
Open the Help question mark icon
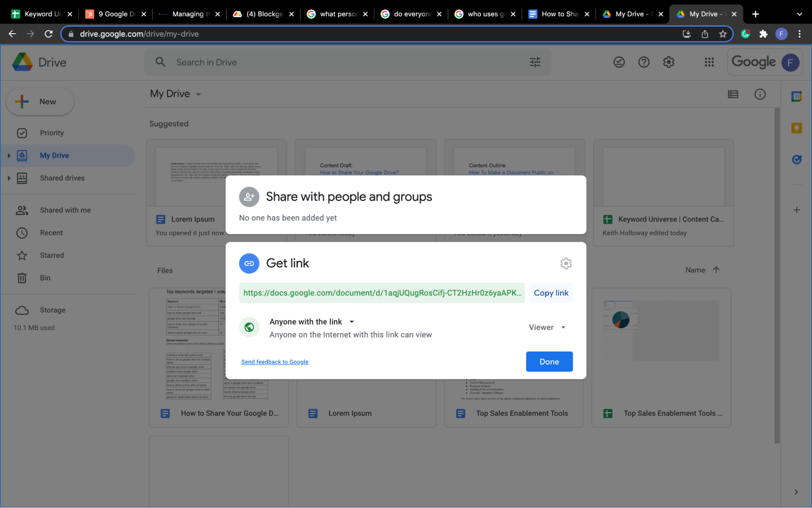pos(643,62)
